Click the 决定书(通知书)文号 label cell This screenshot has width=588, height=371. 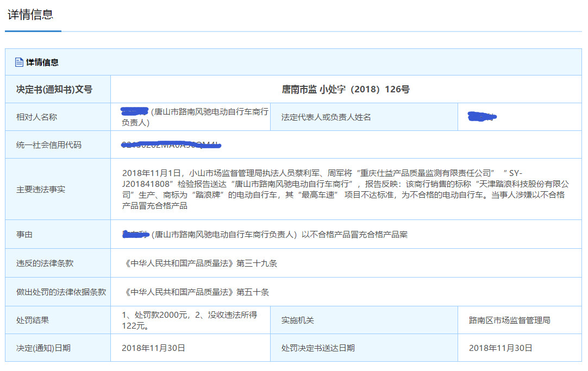click(54, 90)
